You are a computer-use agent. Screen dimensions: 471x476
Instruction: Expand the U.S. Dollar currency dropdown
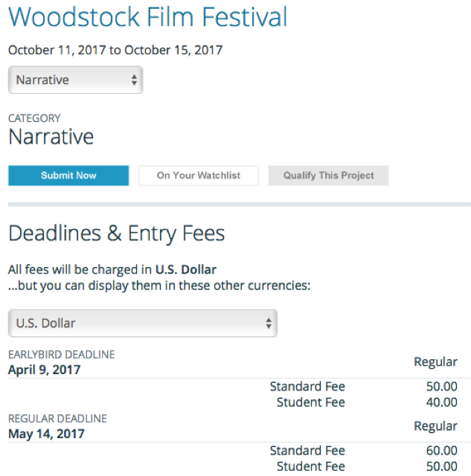click(141, 324)
